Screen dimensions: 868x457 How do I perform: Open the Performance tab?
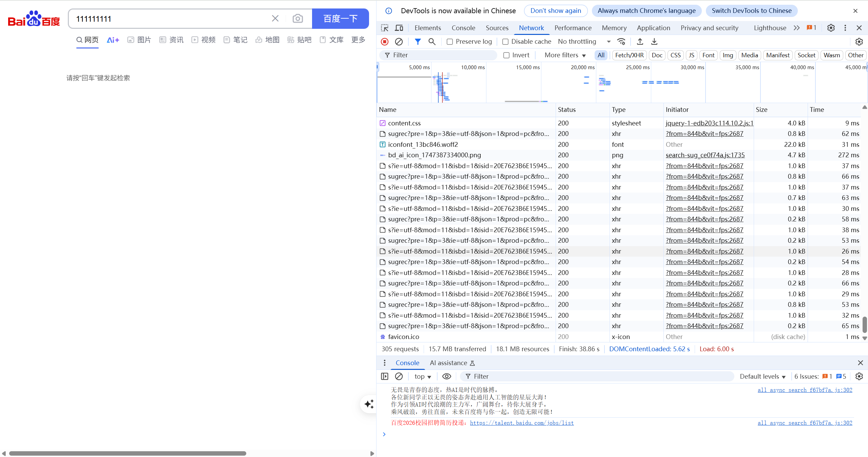(x=573, y=28)
